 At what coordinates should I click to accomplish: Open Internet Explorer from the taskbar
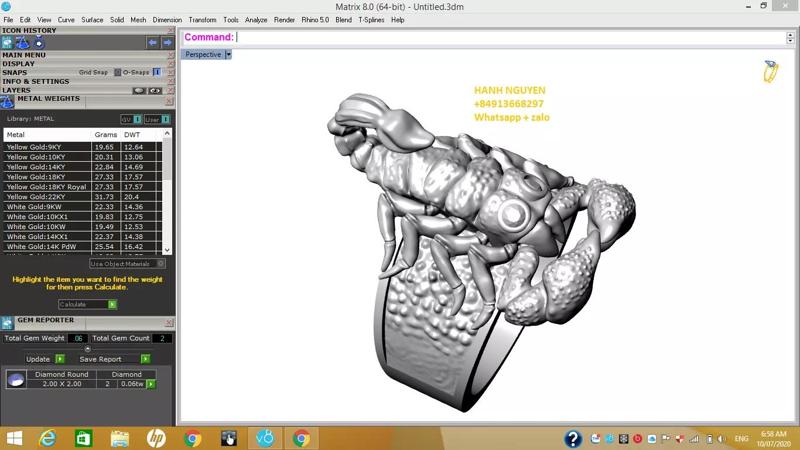tap(48, 438)
